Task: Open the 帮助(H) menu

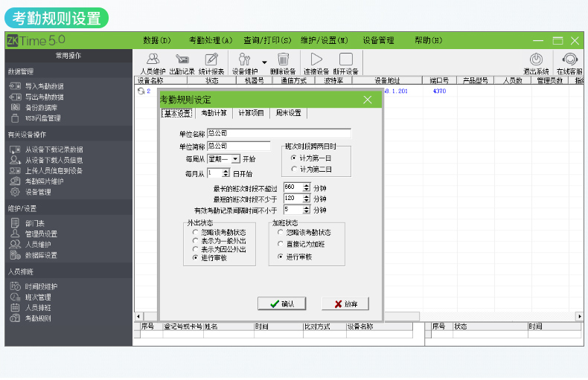Action: [428, 40]
